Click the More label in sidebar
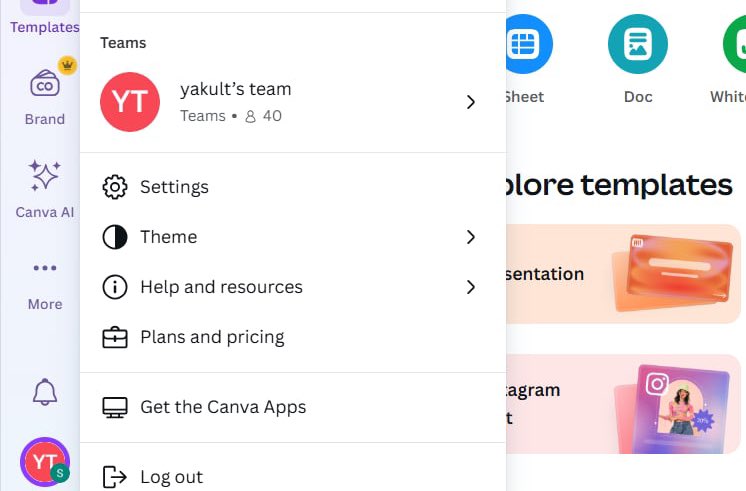The width and height of the screenshot is (746, 491). [45, 304]
